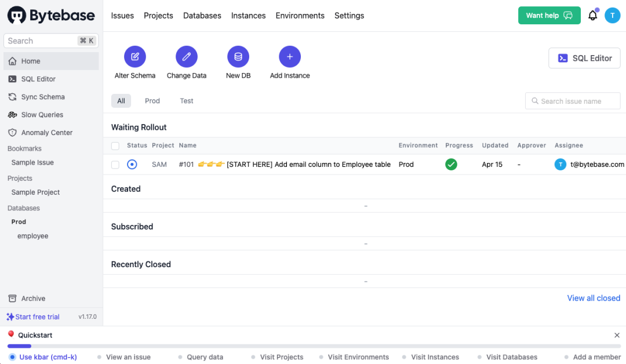Open the Alter Schema action
The image size is (626, 364).
pyautogui.click(x=135, y=57)
